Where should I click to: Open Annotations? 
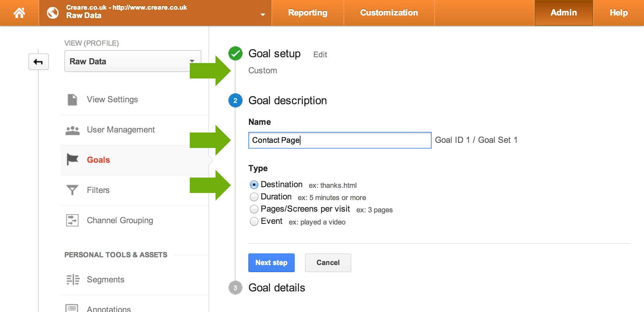(x=109, y=309)
